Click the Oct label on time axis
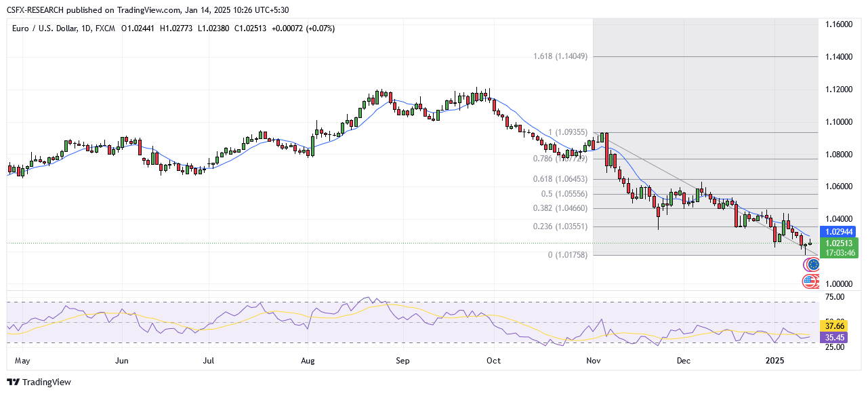Image resolution: width=868 pixels, height=394 pixels. pos(493,361)
